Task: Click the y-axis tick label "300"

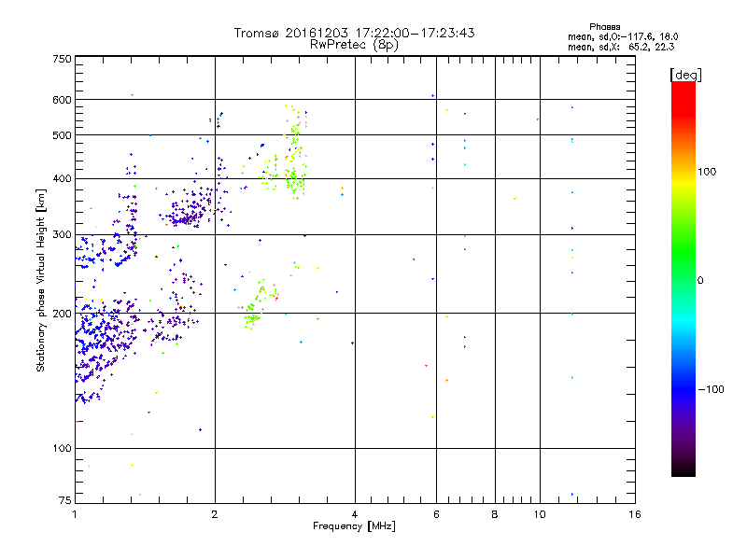Action: 62,234
